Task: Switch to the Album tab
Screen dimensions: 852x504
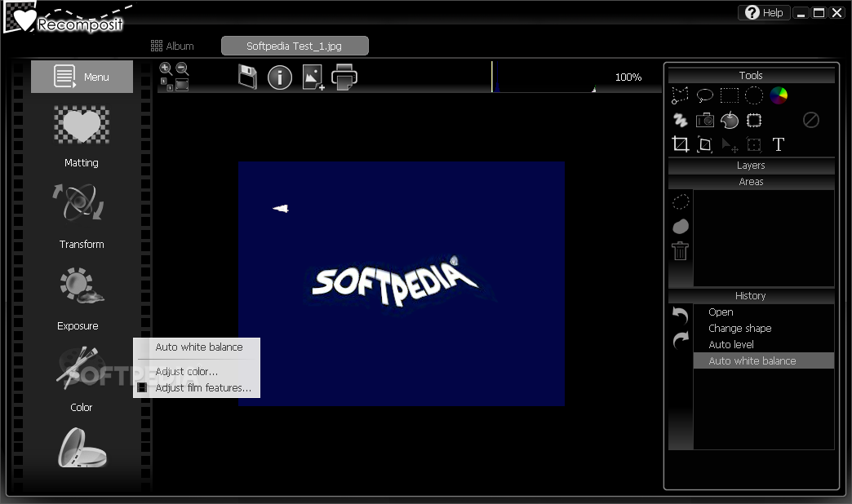Action: [172, 46]
